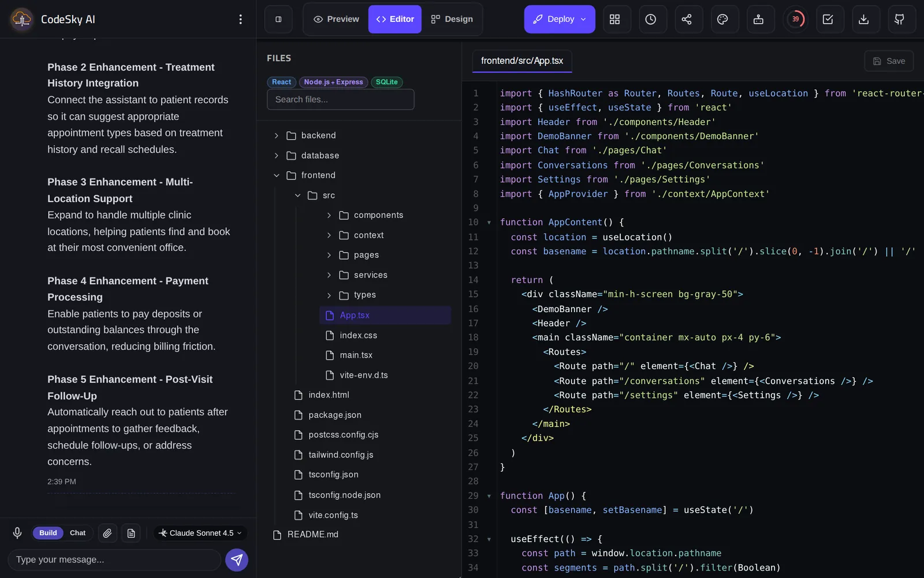
Task: Click the paperclip attach file icon
Action: coord(107,533)
